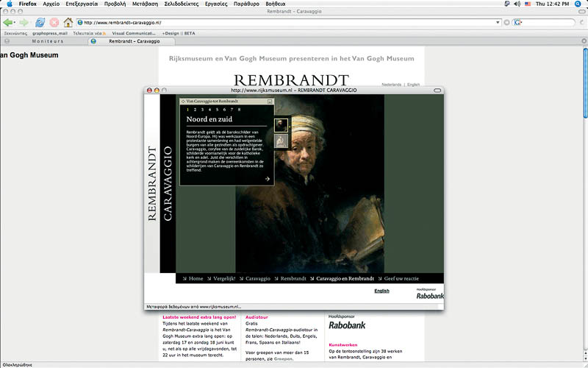Click Nederlands language link on background page
The height and width of the screenshot is (368, 588).
point(391,85)
